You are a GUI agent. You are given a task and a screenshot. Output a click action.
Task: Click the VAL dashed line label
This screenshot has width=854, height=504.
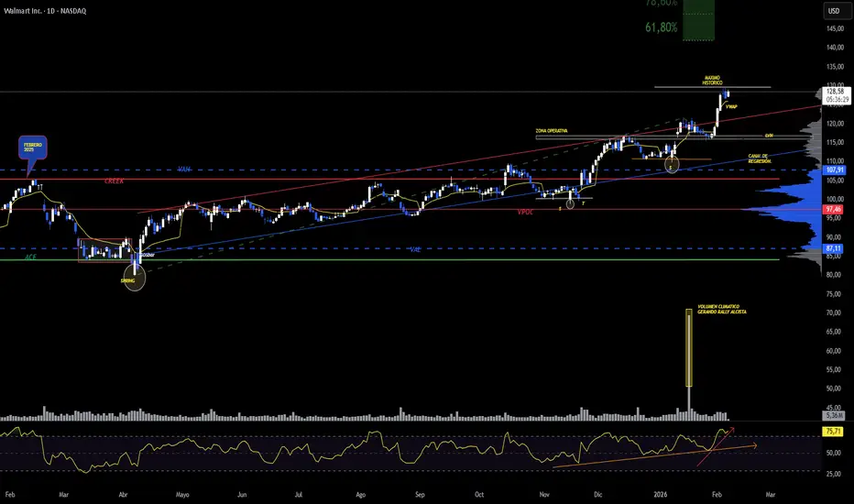[x=415, y=249]
